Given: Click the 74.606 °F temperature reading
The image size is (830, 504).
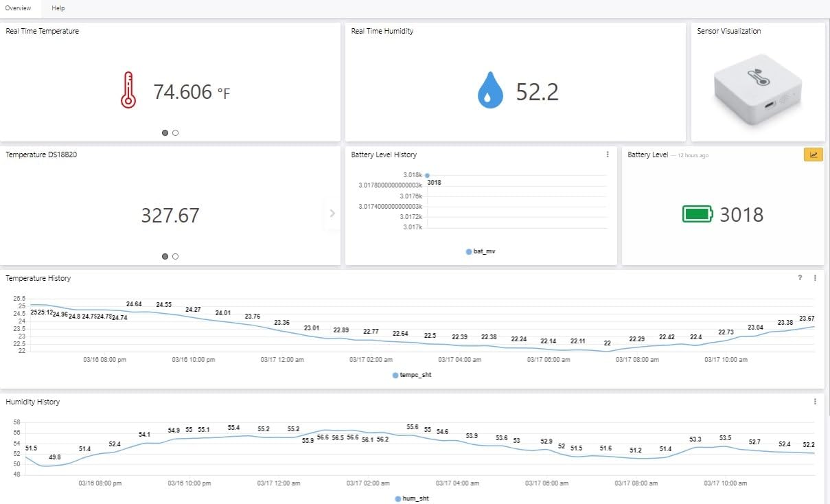Looking at the screenshot, I should click(192, 91).
